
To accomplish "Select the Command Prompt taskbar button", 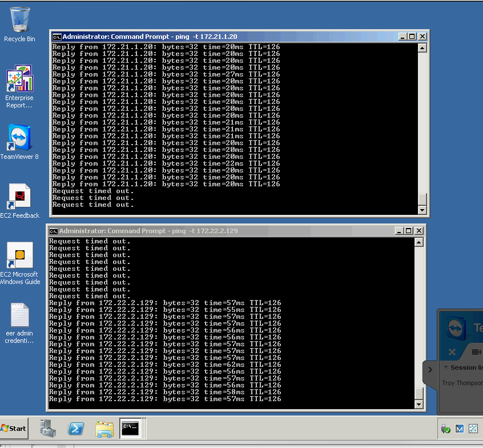I will click(x=130, y=428).
